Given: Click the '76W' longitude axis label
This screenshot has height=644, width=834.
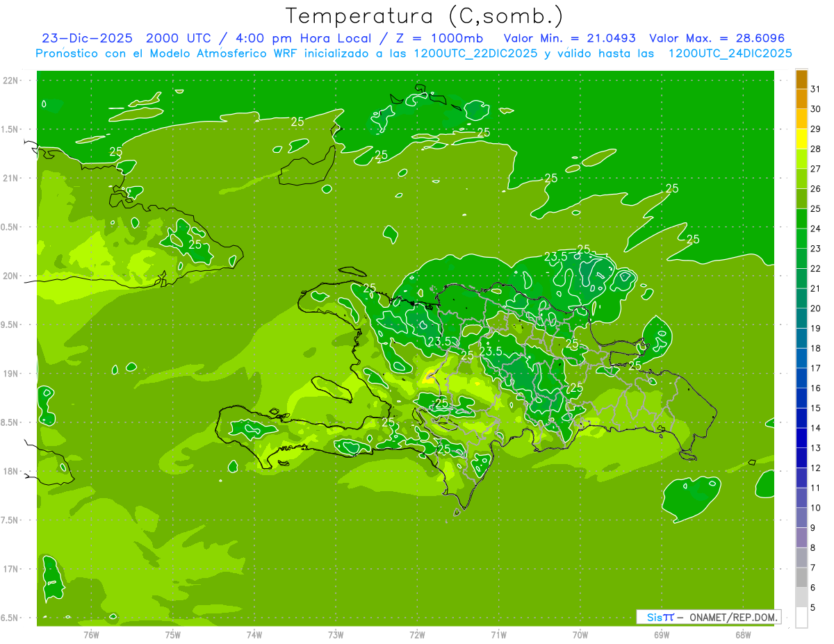Looking at the screenshot, I should tap(91, 635).
